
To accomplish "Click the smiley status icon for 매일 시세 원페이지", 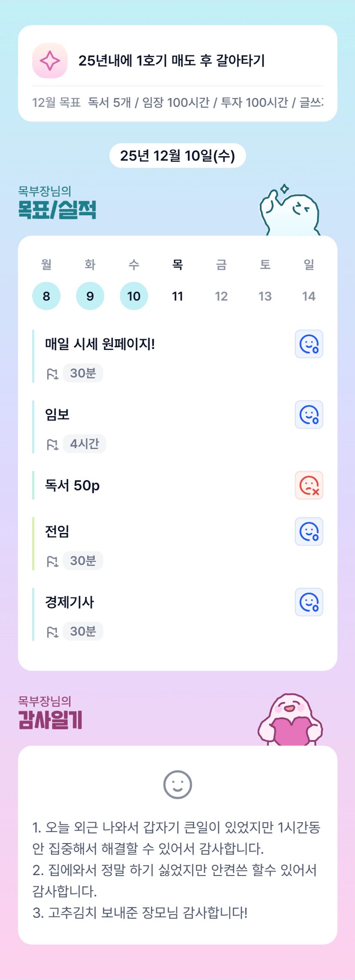I will tap(309, 344).
